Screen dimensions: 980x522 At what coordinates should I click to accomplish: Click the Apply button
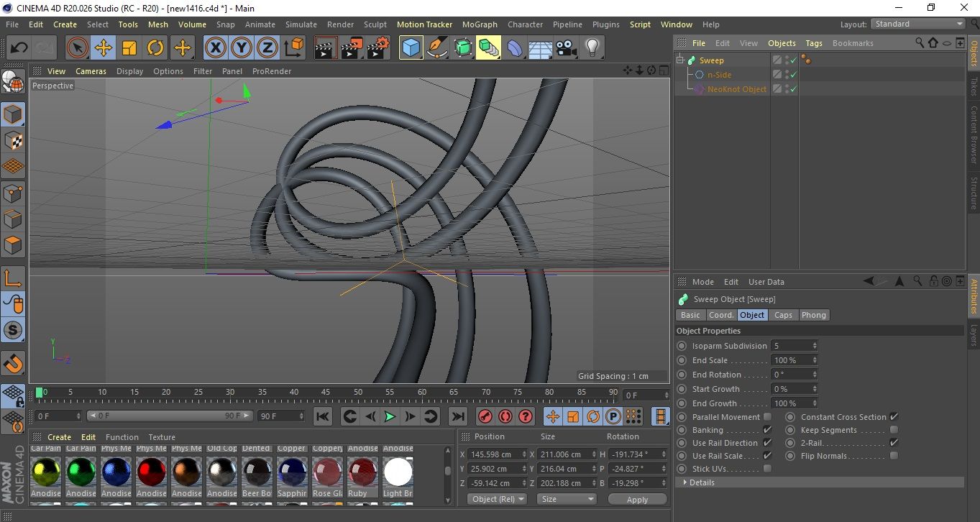click(637, 499)
